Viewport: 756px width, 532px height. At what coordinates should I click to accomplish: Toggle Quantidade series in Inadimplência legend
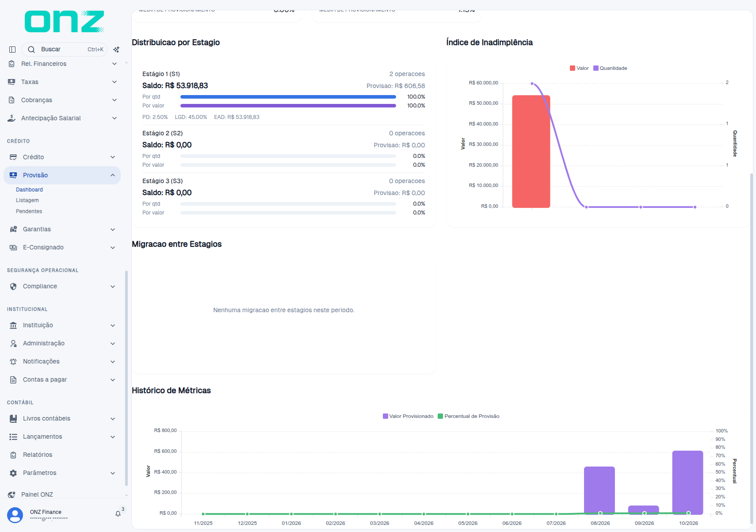pos(610,68)
